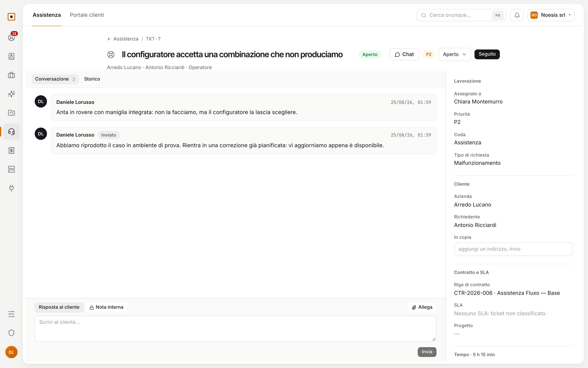
Task: Focus the Scrivi al cliente text area
Action: click(x=235, y=329)
